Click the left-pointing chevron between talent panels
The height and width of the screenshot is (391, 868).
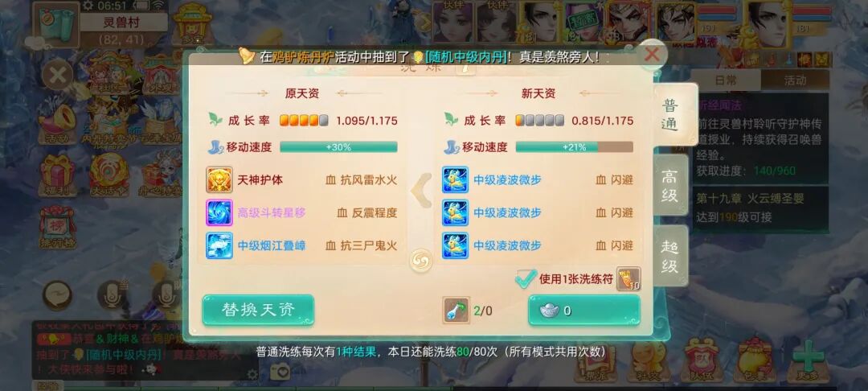coord(421,190)
